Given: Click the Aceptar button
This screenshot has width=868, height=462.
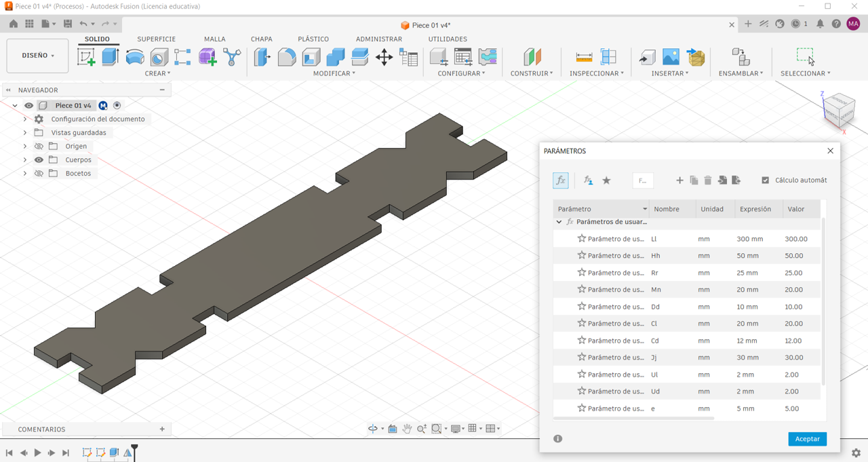Looking at the screenshot, I should 807,439.
